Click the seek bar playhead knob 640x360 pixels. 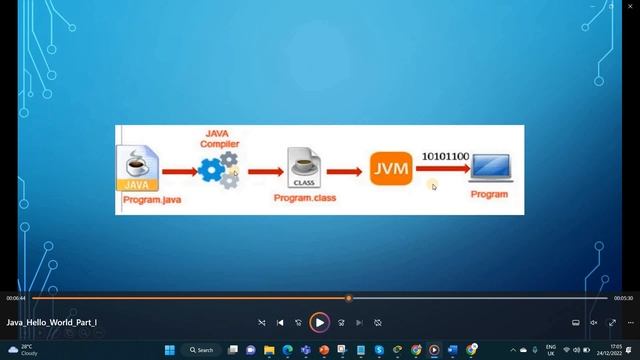click(349, 298)
